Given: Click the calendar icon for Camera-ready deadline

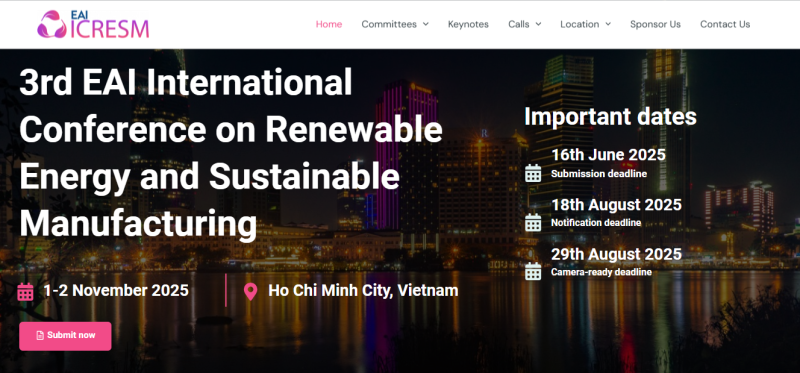Looking at the screenshot, I should click(533, 271).
